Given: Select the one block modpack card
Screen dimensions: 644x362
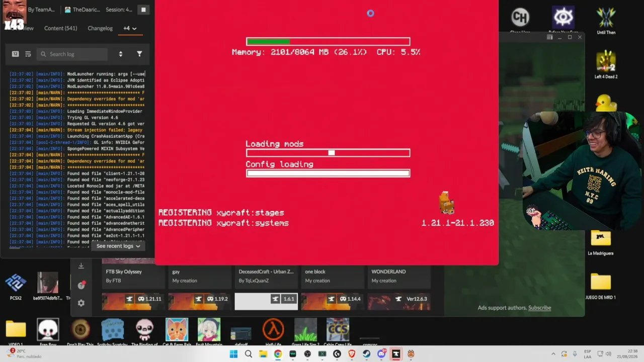Looking at the screenshot, I should (332, 276).
